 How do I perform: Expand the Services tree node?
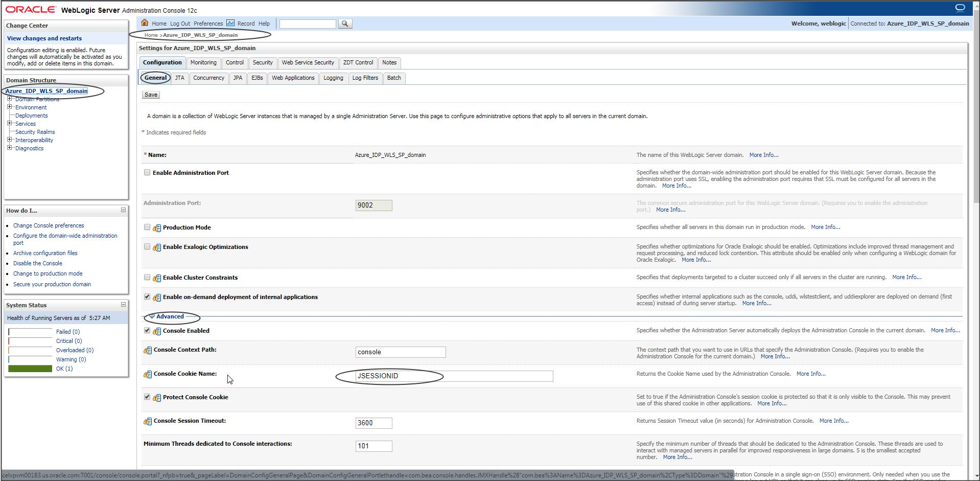(x=9, y=123)
